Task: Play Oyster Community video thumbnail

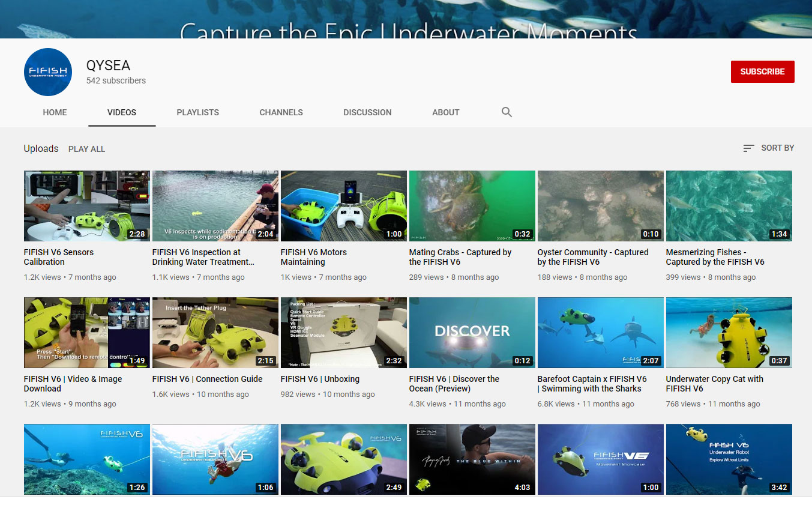Action: 601,206
